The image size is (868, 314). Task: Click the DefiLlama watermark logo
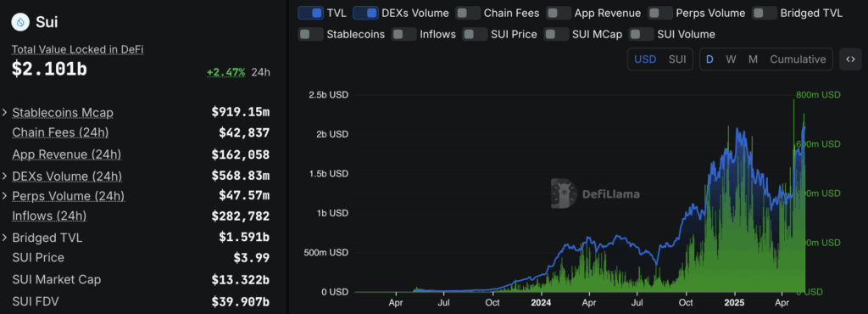coord(595,193)
